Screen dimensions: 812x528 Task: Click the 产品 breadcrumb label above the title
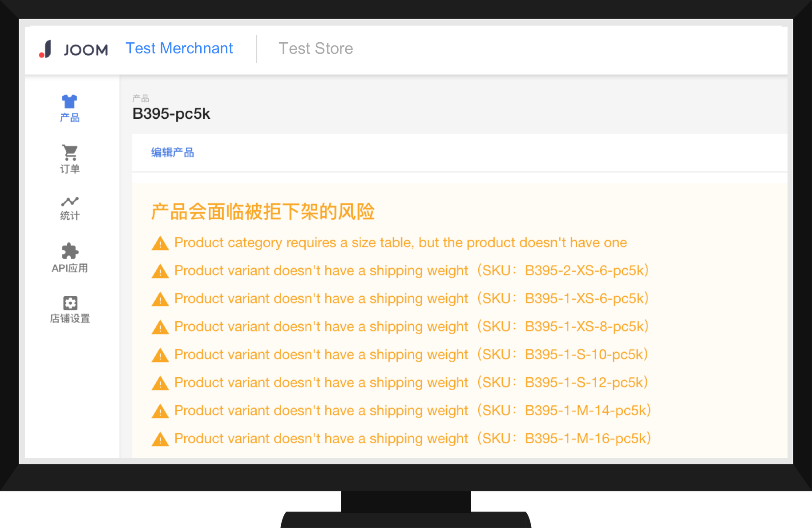click(141, 98)
